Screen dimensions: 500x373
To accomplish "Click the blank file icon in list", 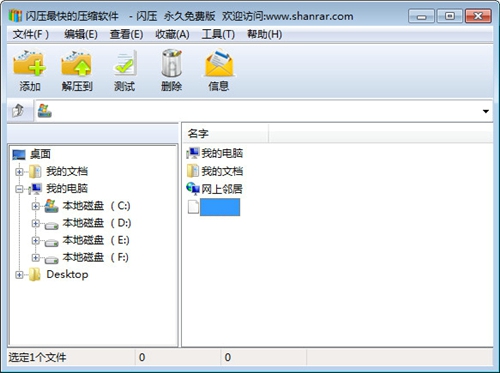I will coord(193,207).
